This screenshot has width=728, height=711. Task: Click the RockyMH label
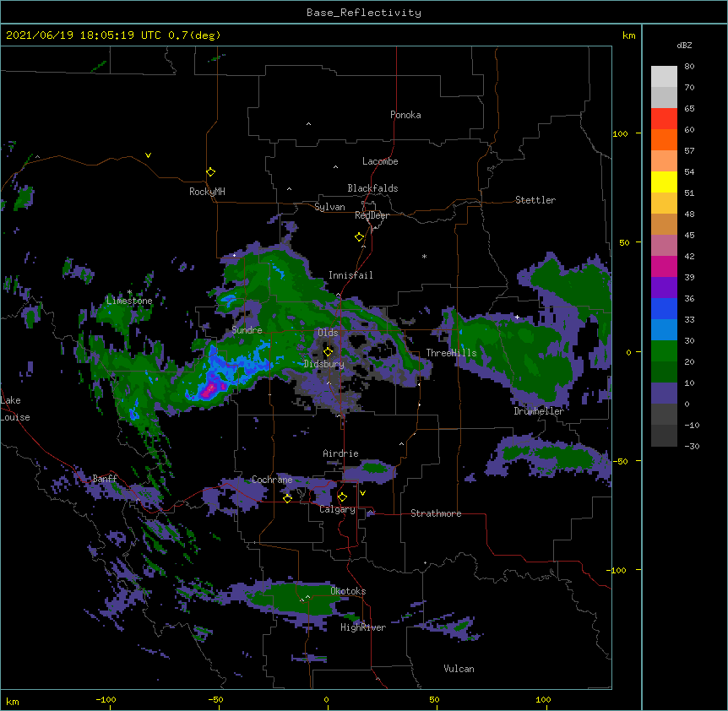(x=207, y=192)
